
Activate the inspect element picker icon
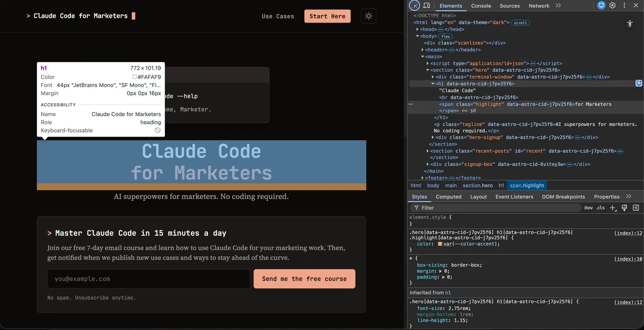coord(414,5)
